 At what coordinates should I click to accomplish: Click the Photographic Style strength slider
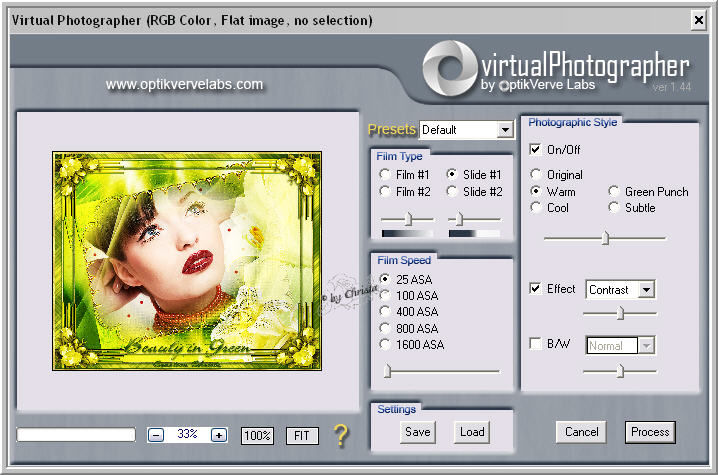pos(605,238)
